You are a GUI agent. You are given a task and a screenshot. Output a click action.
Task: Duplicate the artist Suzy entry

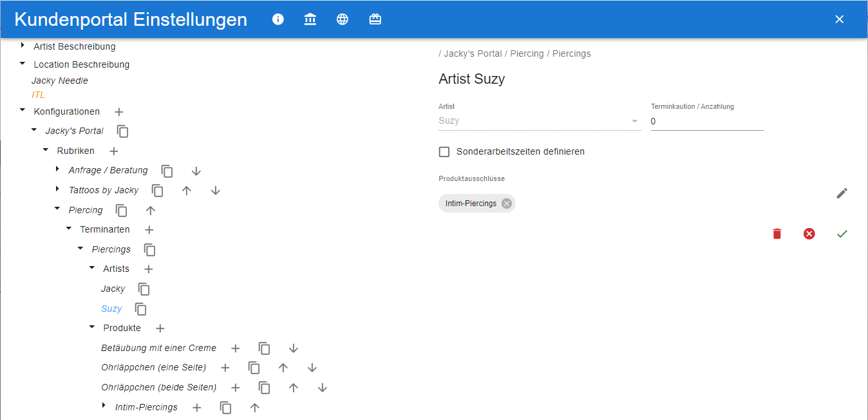click(x=140, y=309)
